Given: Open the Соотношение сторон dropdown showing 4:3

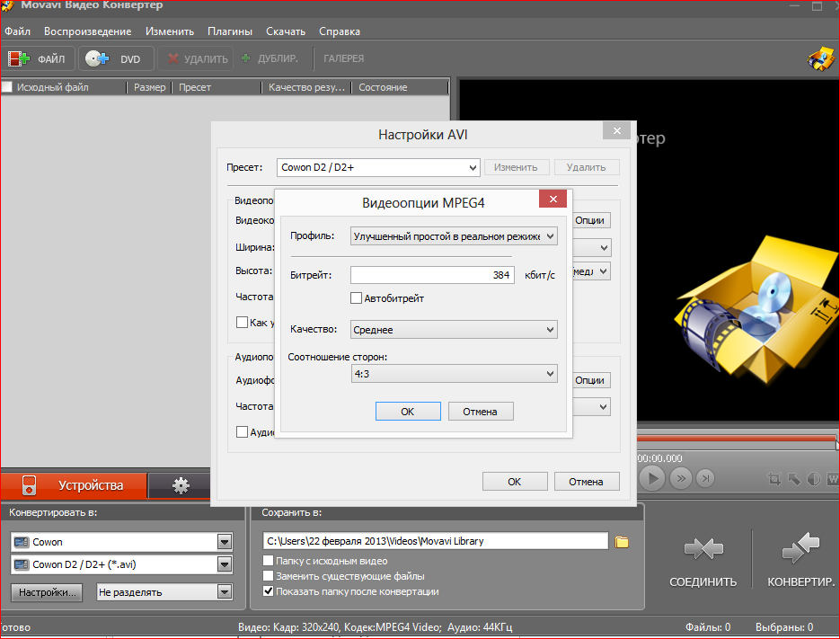Looking at the screenshot, I should [x=454, y=374].
